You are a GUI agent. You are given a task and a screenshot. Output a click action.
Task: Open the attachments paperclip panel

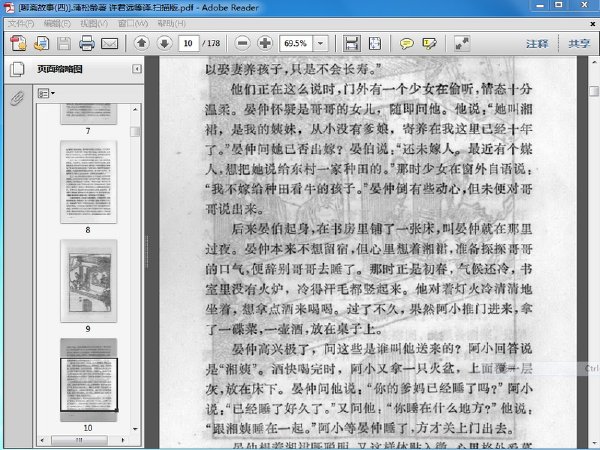(17, 98)
